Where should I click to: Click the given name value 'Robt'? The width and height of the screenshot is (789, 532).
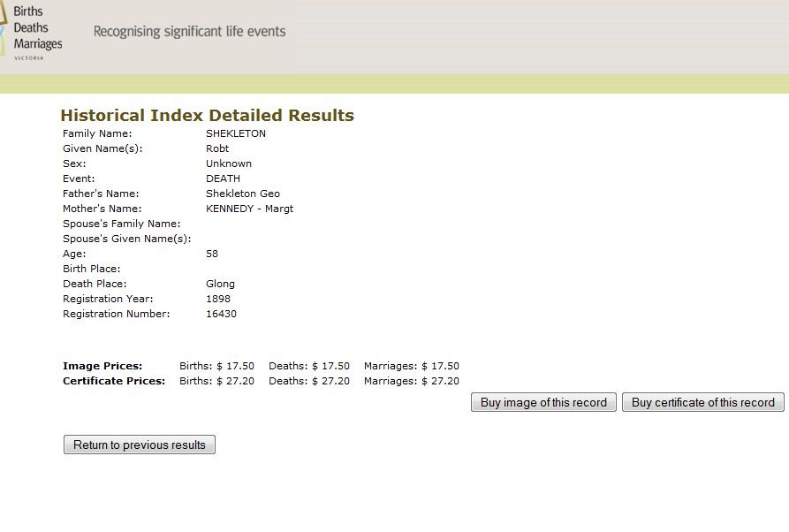pyautogui.click(x=217, y=148)
